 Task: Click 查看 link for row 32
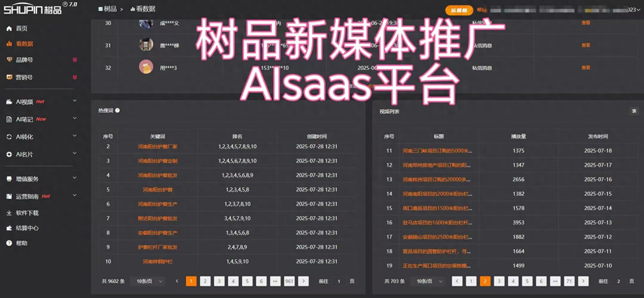pos(586,68)
